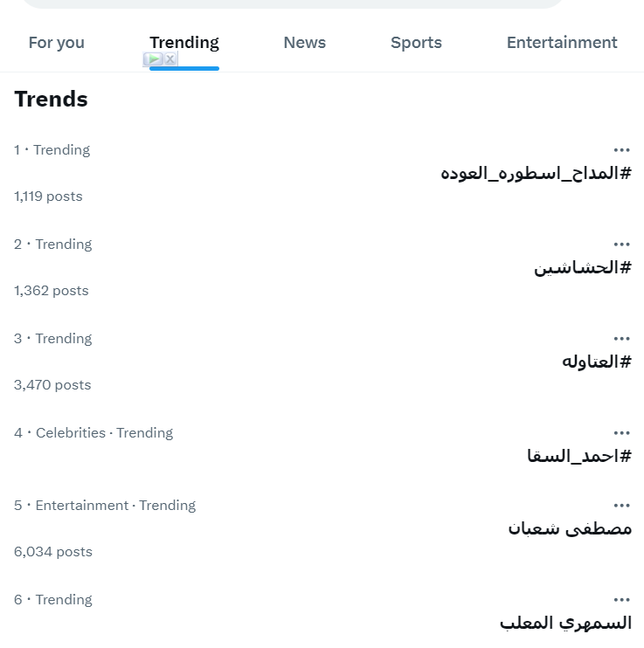Open hashtag المداح_اسطوره_العوده trend

(536, 173)
